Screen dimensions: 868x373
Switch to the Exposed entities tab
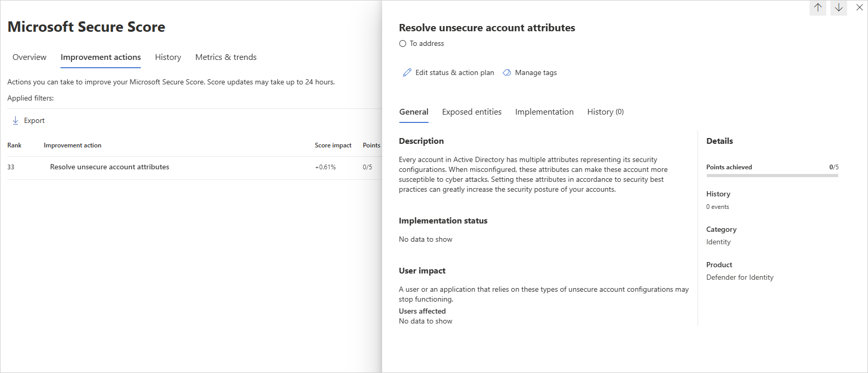point(472,112)
